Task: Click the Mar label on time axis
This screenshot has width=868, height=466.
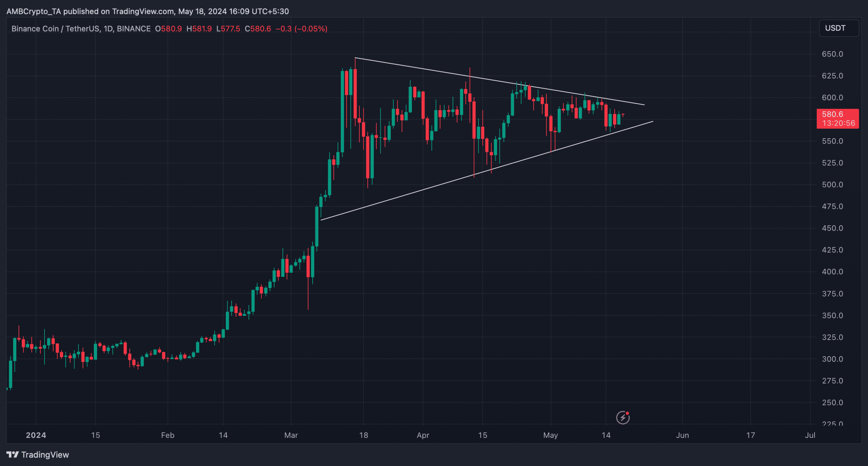Action: click(291, 435)
